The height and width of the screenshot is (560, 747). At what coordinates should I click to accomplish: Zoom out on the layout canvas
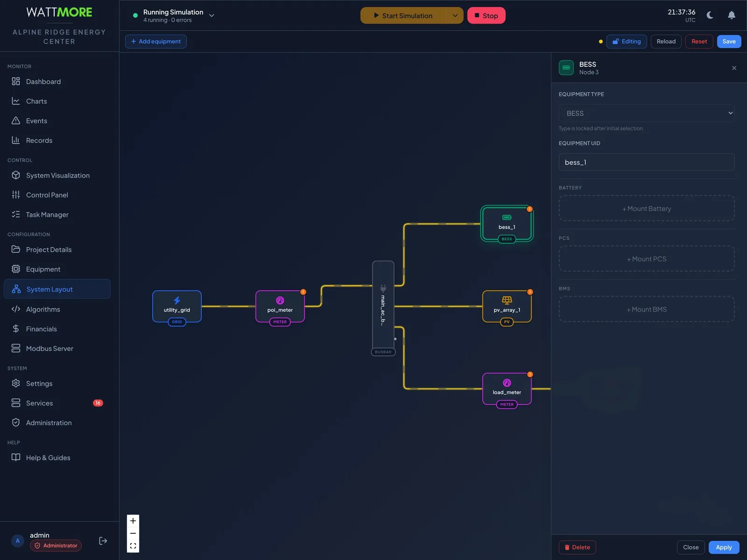pos(133,533)
